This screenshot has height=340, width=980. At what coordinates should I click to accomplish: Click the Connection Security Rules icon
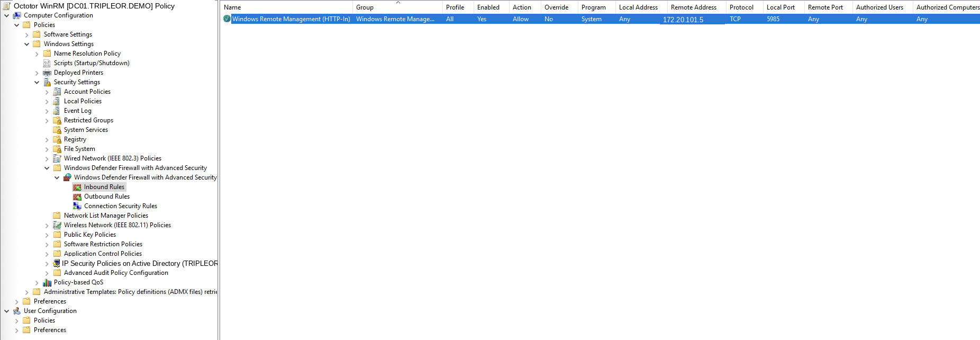[x=77, y=206]
